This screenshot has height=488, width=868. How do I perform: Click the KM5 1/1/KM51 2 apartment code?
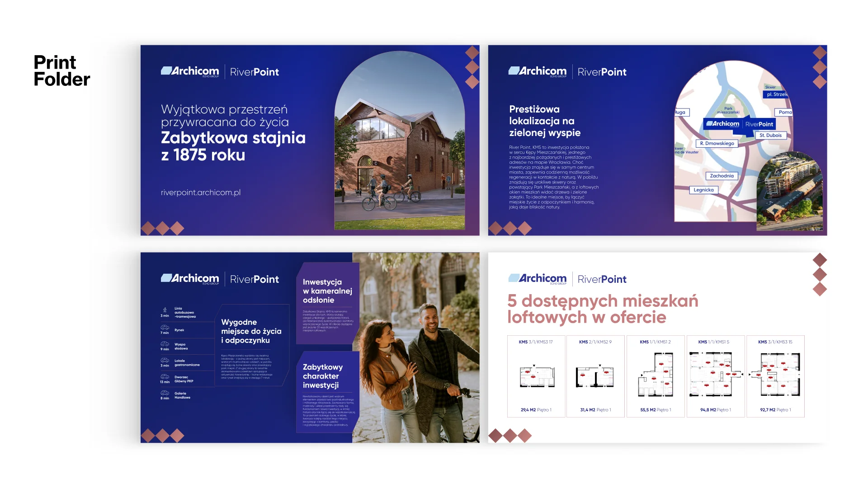point(655,342)
